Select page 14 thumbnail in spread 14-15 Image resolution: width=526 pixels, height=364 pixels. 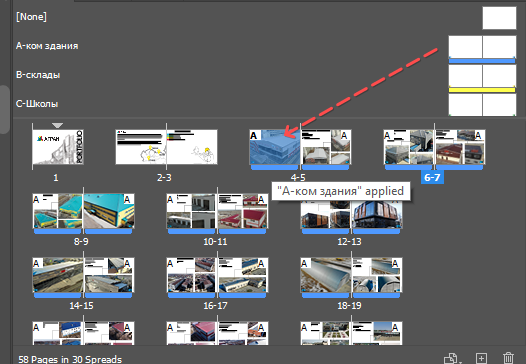pyautogui.click(x=58, y=275)
